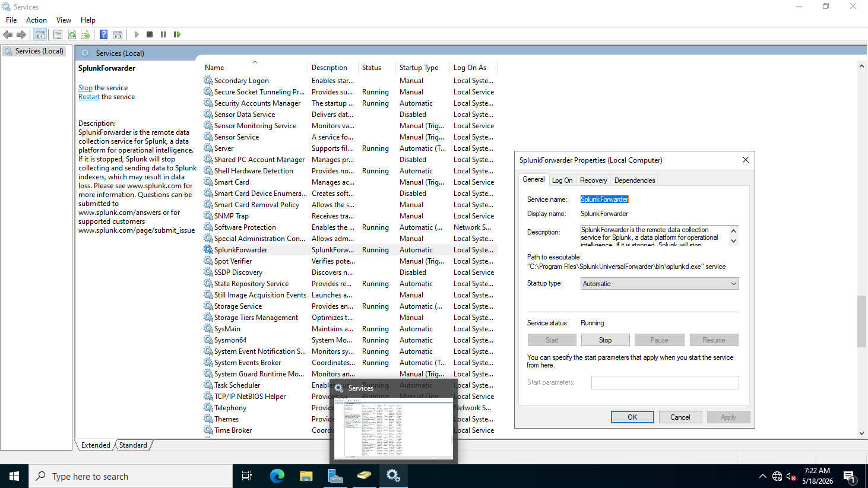Select the Security Accounts Manager row
The width and height of the screenshot is (868, 488).
(x=350, y=103)
